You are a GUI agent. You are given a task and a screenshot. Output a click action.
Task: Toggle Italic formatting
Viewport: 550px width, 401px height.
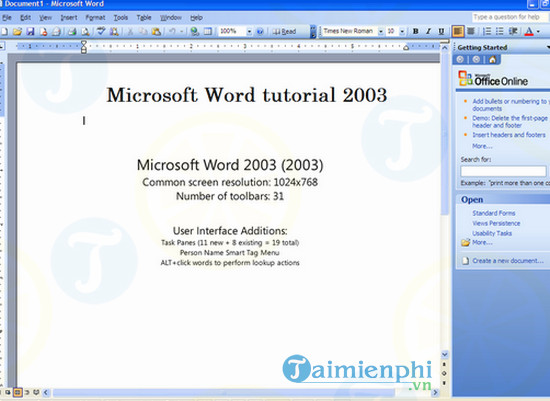coord(428,32)
